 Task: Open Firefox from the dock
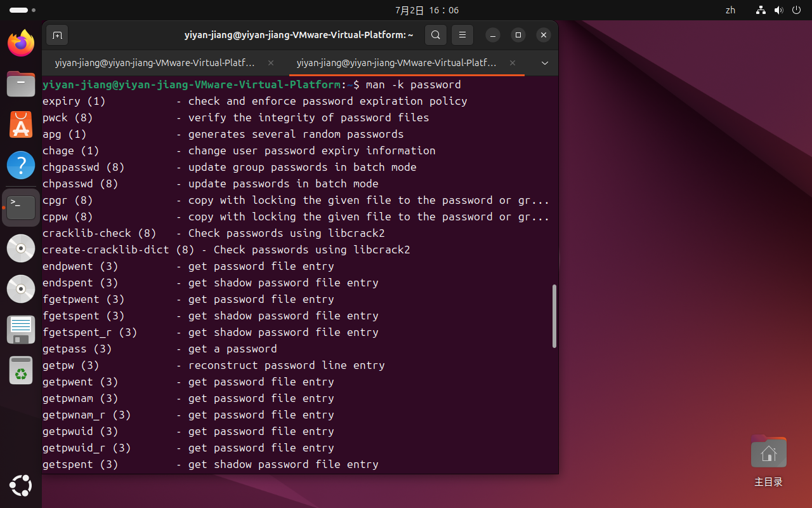pyautogui.click(x=21, y=43)
